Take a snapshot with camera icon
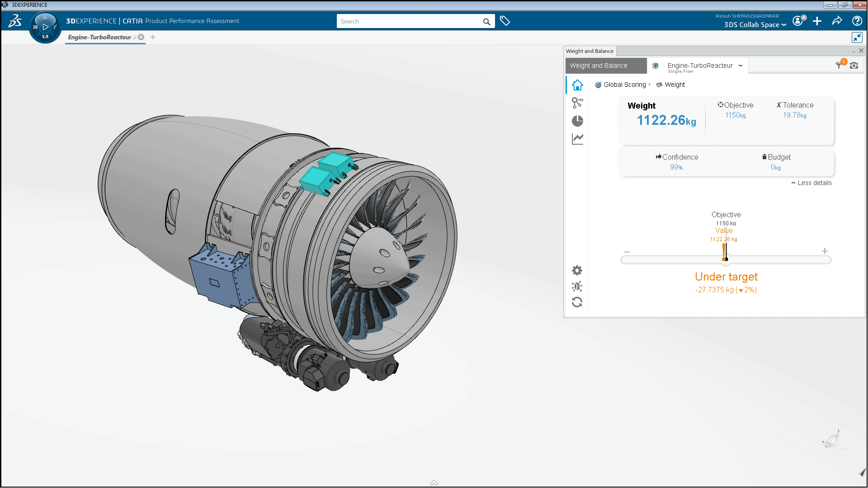The width and height of the screenshot is (868, 488). click(x=854, y=66)
